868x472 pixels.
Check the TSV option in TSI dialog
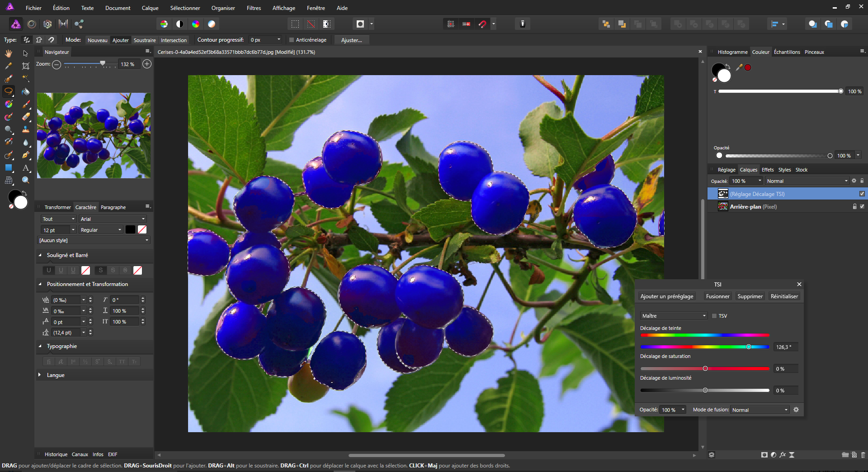coord(714,316)
